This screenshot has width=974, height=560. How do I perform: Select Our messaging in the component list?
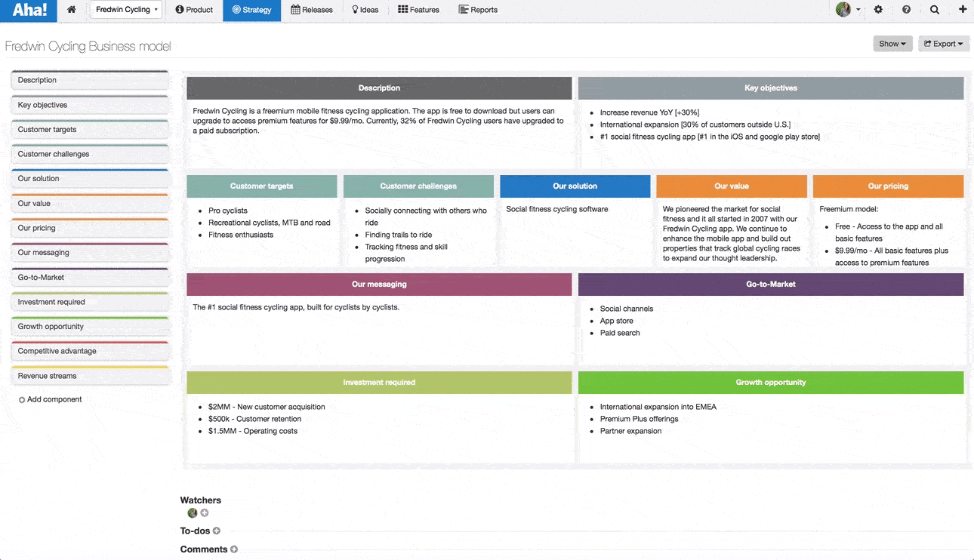coord(90,253)
